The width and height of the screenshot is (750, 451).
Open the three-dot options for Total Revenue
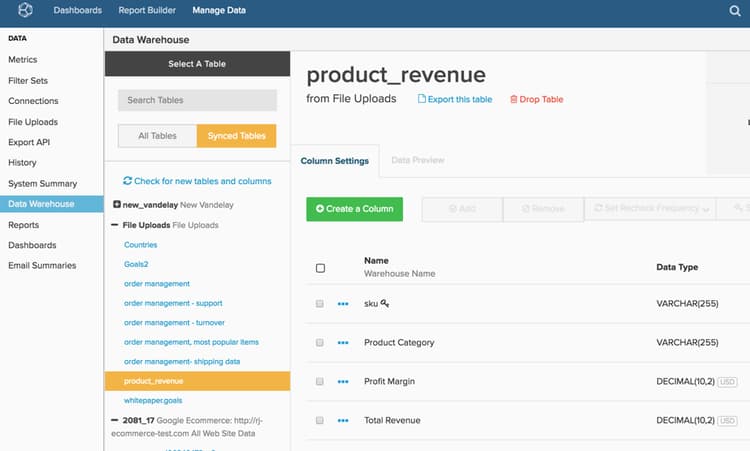click(343, 420)
